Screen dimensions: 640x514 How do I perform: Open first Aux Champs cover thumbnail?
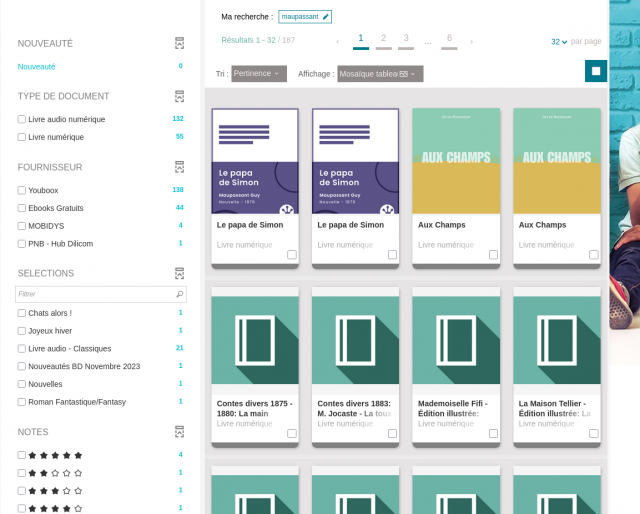pos(456,161)
